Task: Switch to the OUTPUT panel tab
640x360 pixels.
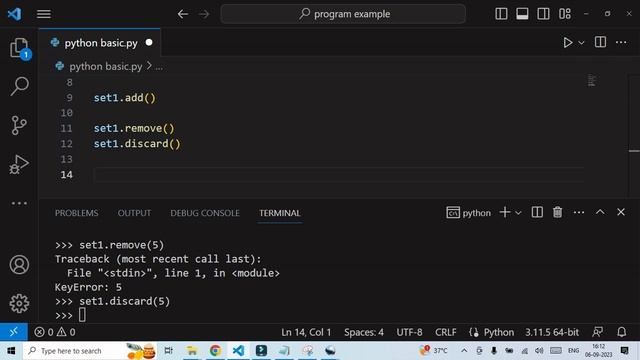Action: tap(134, 213)
